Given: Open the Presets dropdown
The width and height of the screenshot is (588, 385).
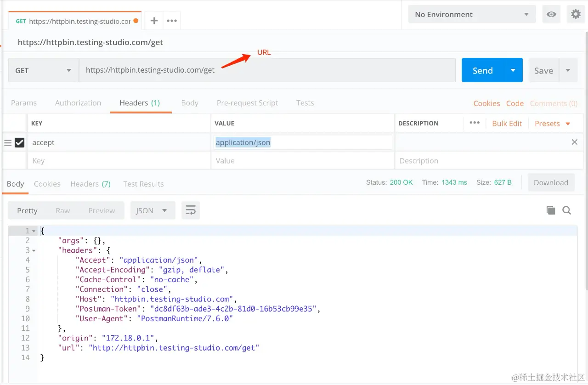Looking at the screenshot, I should tap(552, 124).
